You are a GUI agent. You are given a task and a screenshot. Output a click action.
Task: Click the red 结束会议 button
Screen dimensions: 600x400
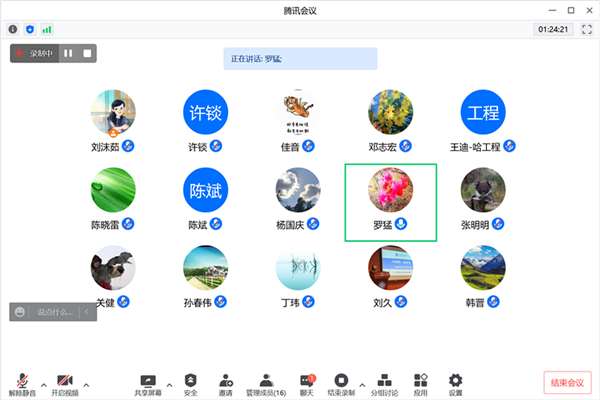click(x=568, y=383)
